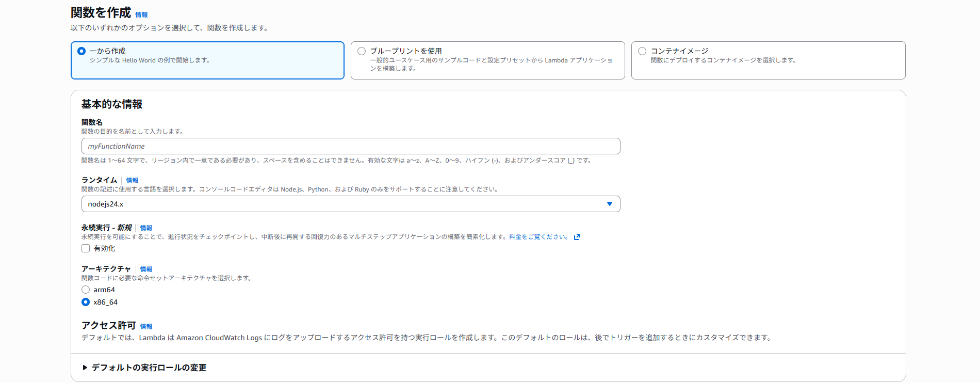The image size is (980, 383).
Task: Click the blue arrow in runtime dropdown
Action: pos(609,204)
